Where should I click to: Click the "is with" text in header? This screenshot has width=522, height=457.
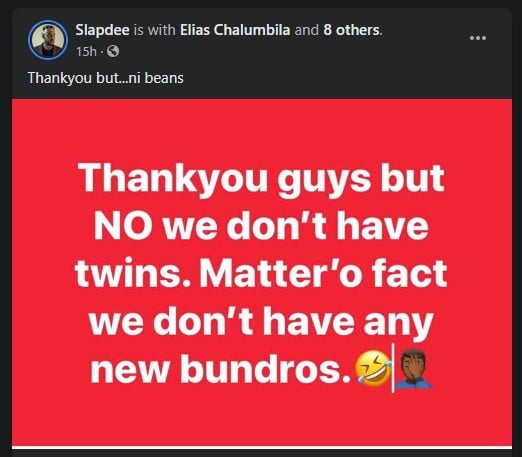tap(155, 30)
